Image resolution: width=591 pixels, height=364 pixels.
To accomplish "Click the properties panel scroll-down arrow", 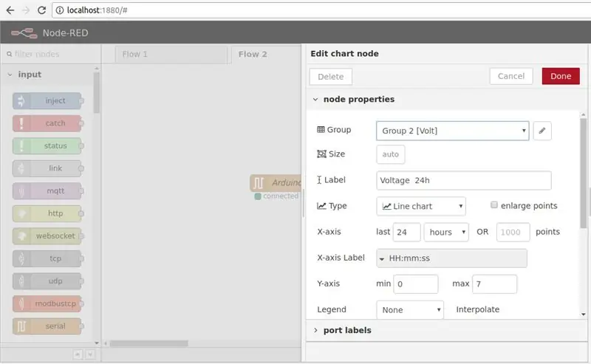I will 584,315.
